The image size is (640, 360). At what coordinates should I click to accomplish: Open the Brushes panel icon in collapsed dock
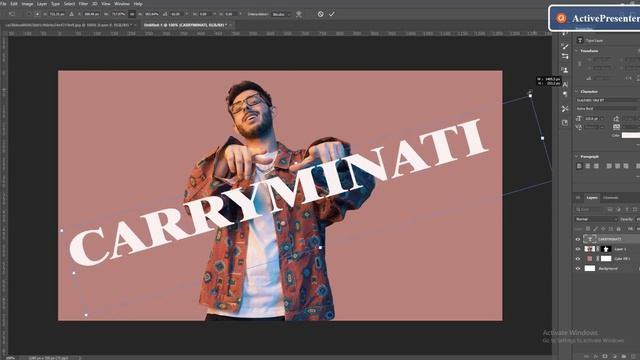coord(564,46)
